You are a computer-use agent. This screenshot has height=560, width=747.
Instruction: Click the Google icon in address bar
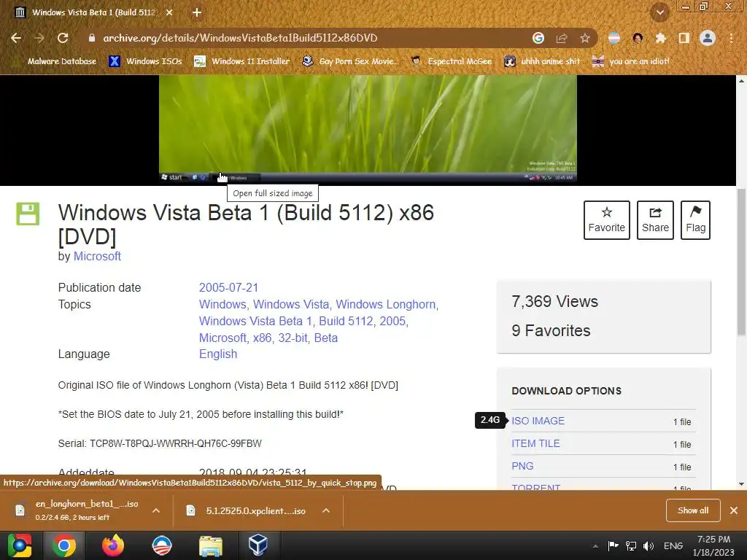[538, 38]
